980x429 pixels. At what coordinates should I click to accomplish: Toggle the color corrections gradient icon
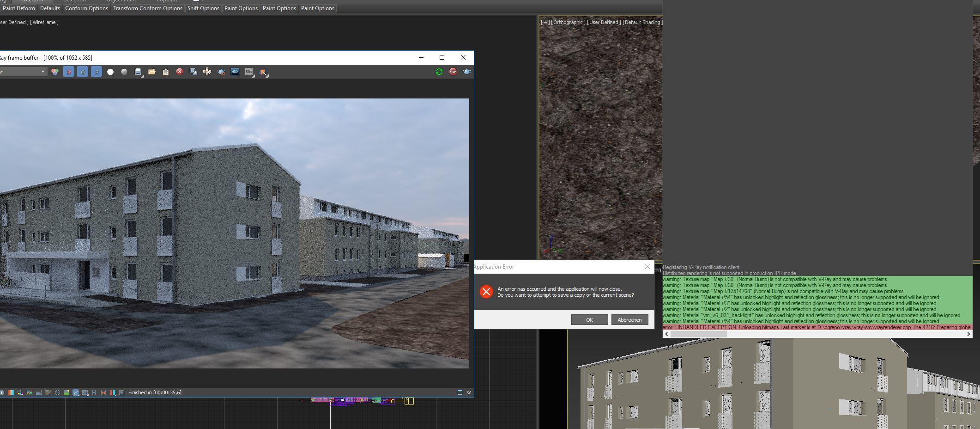click(x=11, y=392)
